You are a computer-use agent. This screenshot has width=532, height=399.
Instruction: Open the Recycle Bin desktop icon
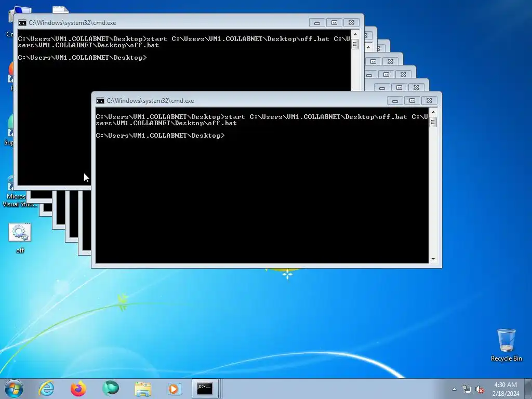click(x=506, y=345)
